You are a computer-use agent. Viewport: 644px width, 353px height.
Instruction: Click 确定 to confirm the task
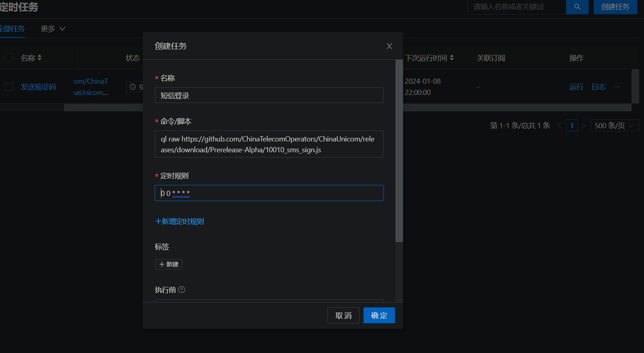tap(379, 315)
